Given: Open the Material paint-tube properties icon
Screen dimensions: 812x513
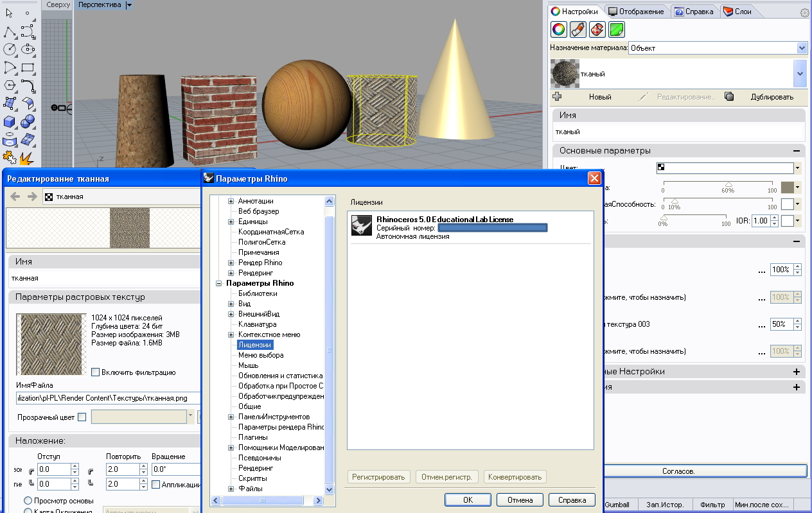Looking at the screenshot, I should pyautogui.click(x=578, y=30).
